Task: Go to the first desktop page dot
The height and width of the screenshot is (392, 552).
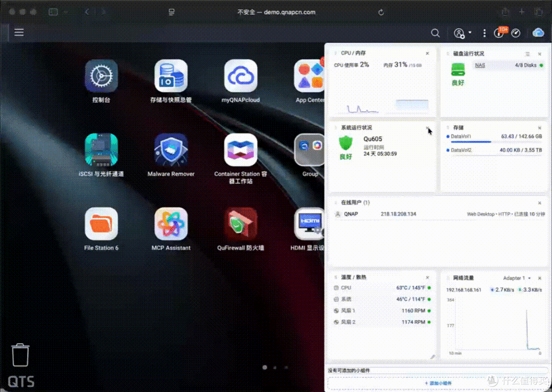Action: (x=265, y=367)
